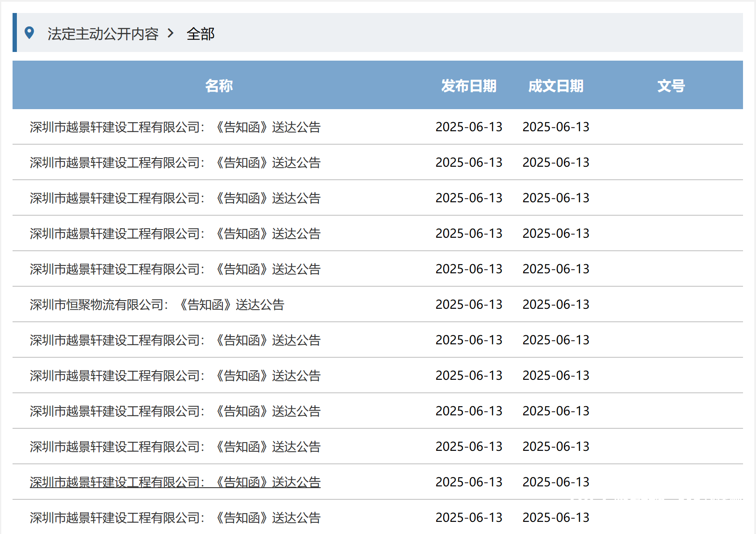Click the 名称 column header
Viewport: 756px width, 534px height.
[219, 85]
